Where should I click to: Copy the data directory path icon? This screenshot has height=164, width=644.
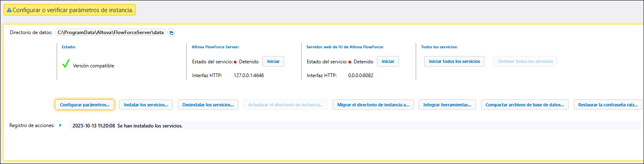click(171, 32)
